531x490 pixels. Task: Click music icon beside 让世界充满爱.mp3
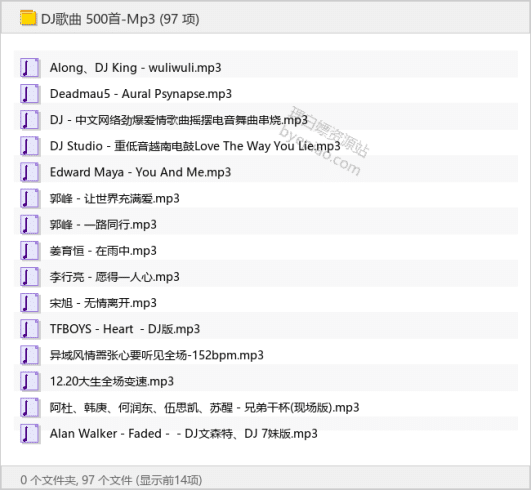(x=29, y=198)
